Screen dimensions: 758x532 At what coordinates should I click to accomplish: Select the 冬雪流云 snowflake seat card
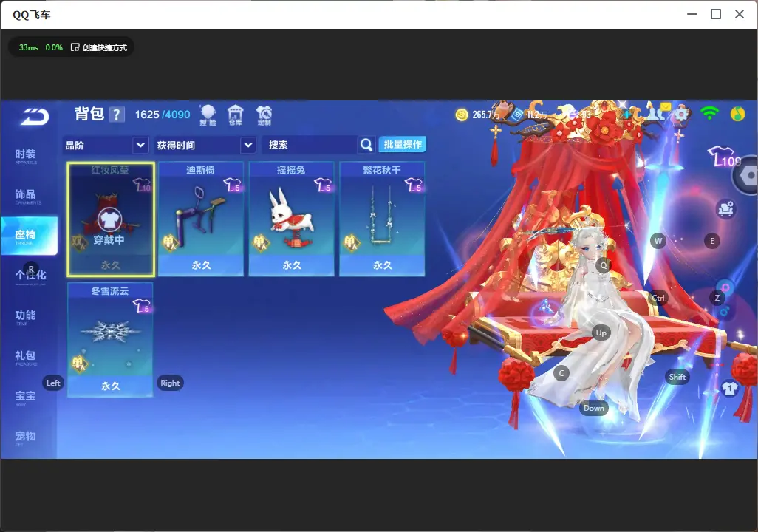click(x=110, y=340)
